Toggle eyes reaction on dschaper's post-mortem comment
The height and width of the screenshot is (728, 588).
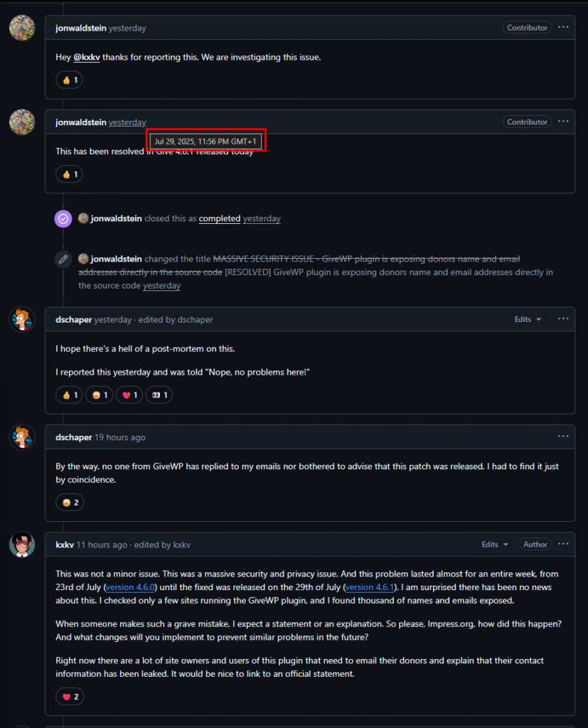click(x=159, y=395)
